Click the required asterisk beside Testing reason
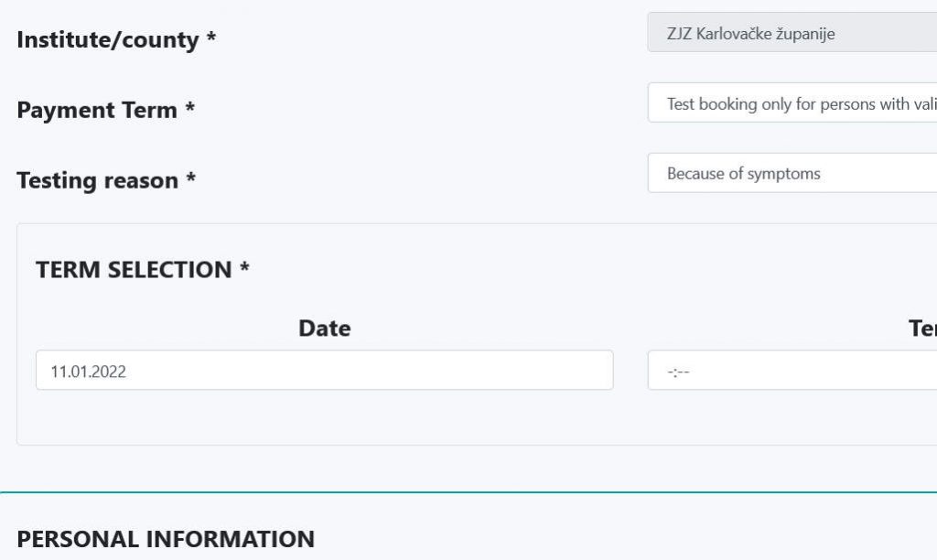 pos(191,178)
